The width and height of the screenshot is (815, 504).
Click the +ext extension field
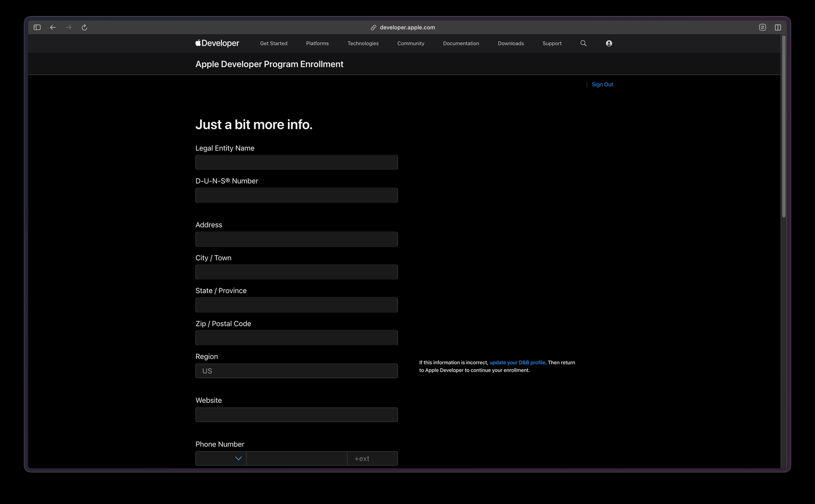click(372, 458)
